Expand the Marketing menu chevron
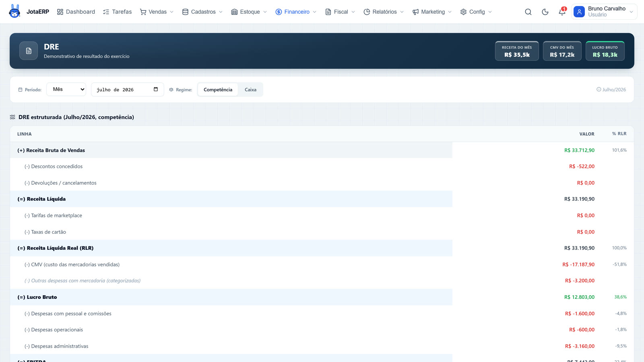The height and width of the screenshot is (362, 644). point(450,12)
